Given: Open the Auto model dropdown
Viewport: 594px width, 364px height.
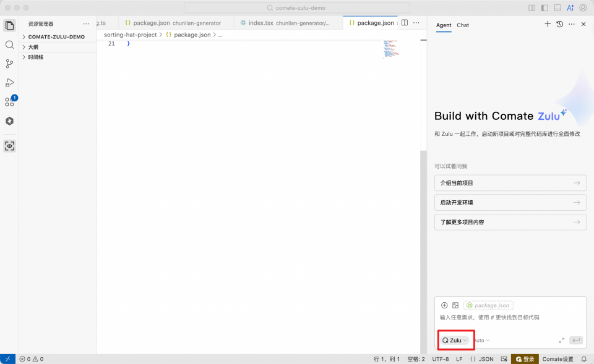Looking at the screenshot, I should tap(481, 341).
